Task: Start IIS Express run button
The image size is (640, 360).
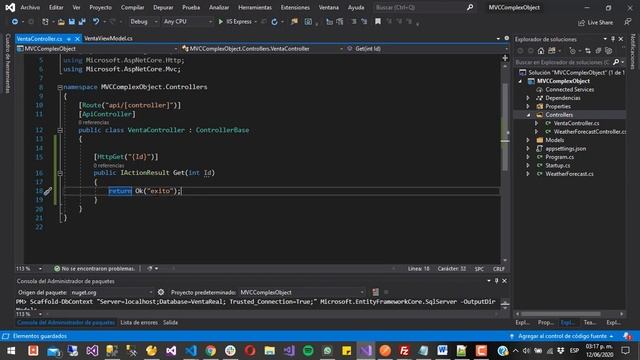Action: pyautogui.click(x=235, y=22)
